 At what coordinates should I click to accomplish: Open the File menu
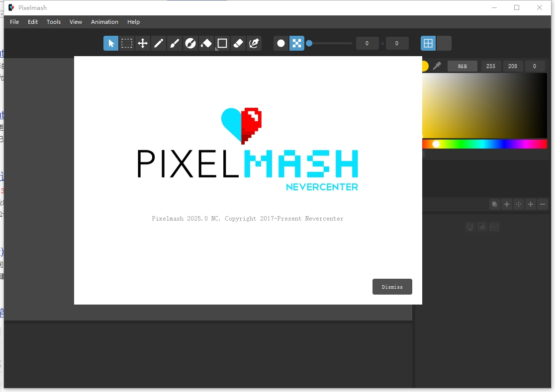pyautogui.click(x=14, y=22)
